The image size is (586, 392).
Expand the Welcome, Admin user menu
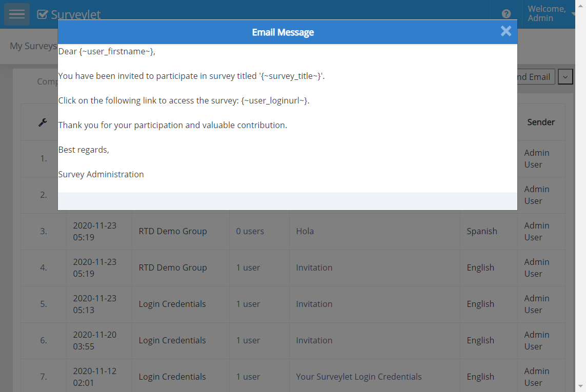coord(549,14)
